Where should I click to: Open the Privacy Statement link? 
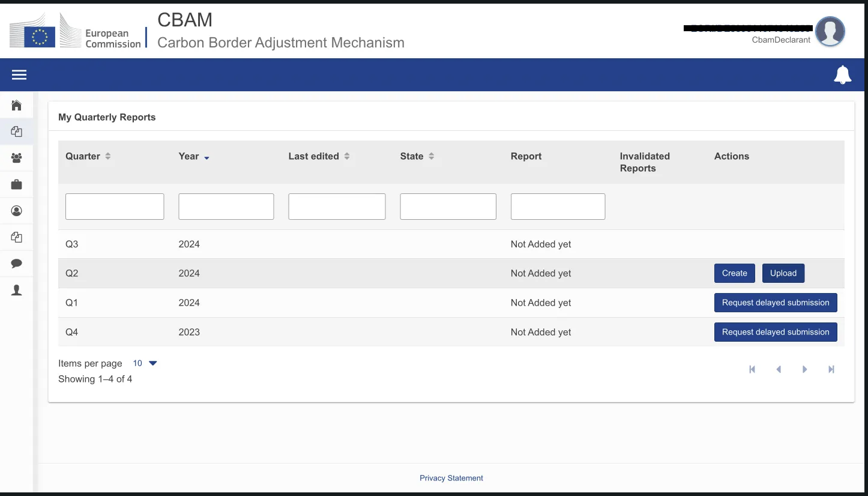click(x=451, y=478)
